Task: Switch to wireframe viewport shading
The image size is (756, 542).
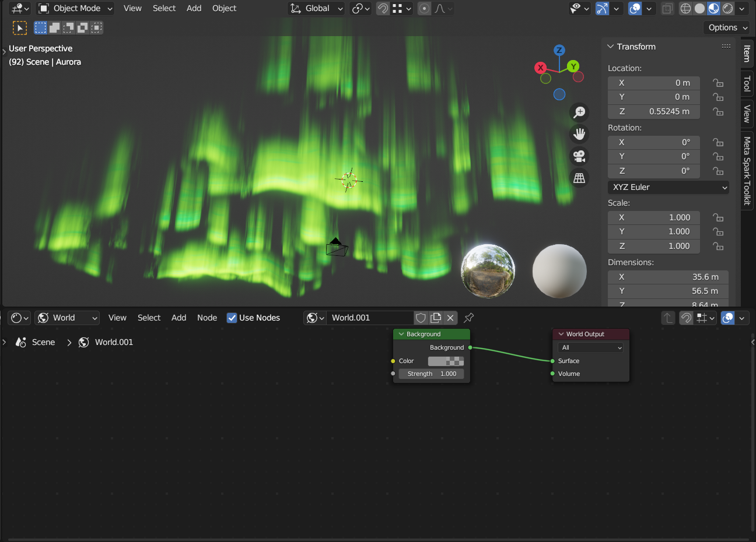Action: click(686, 8)
